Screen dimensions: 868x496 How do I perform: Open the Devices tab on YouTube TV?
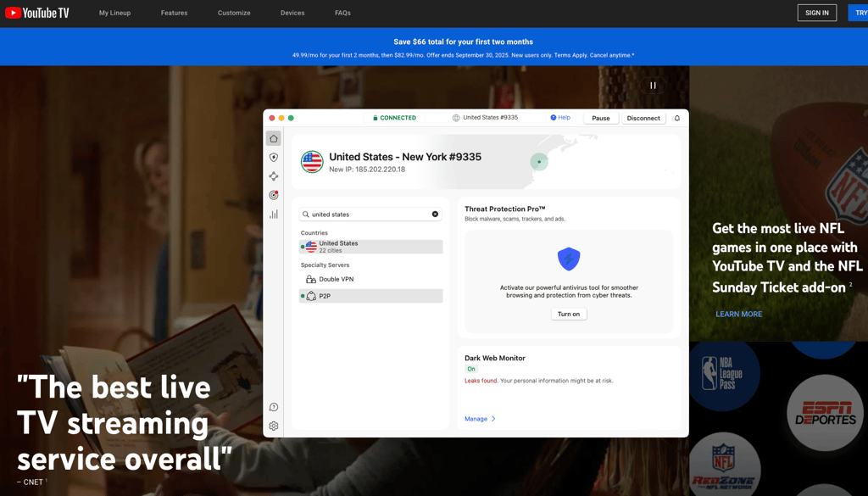(x=292, y=13)
